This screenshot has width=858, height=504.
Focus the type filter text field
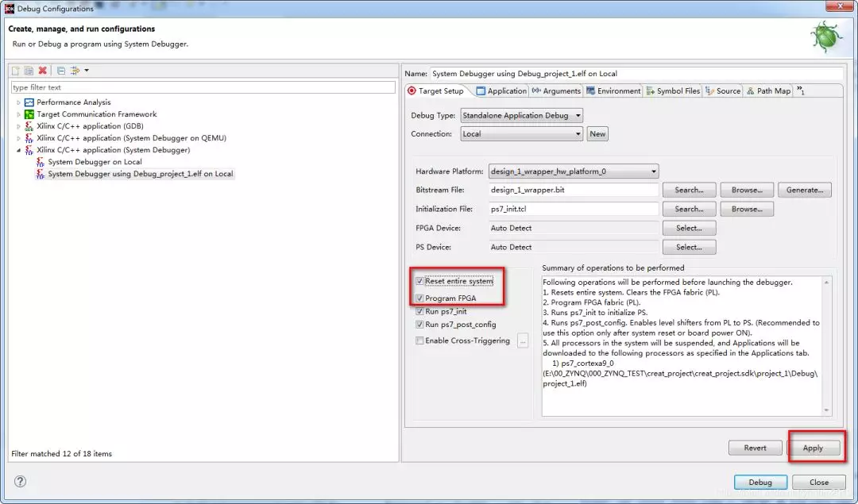coord(203,87)
